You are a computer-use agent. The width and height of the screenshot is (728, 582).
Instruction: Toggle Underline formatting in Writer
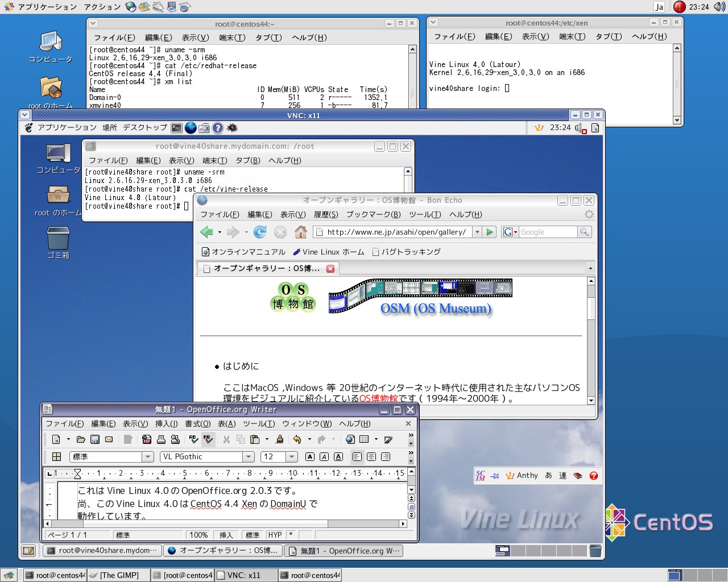click(338, 456)
